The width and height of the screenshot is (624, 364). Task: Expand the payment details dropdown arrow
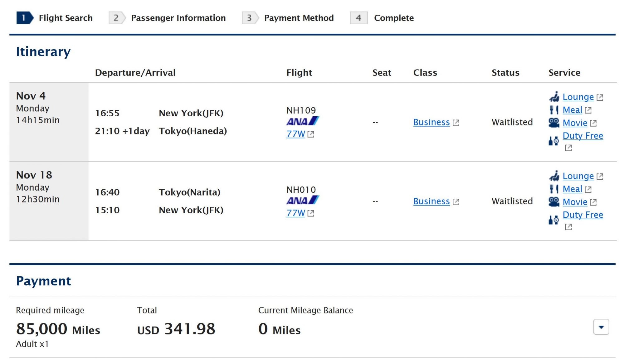(x=601, y=327)
